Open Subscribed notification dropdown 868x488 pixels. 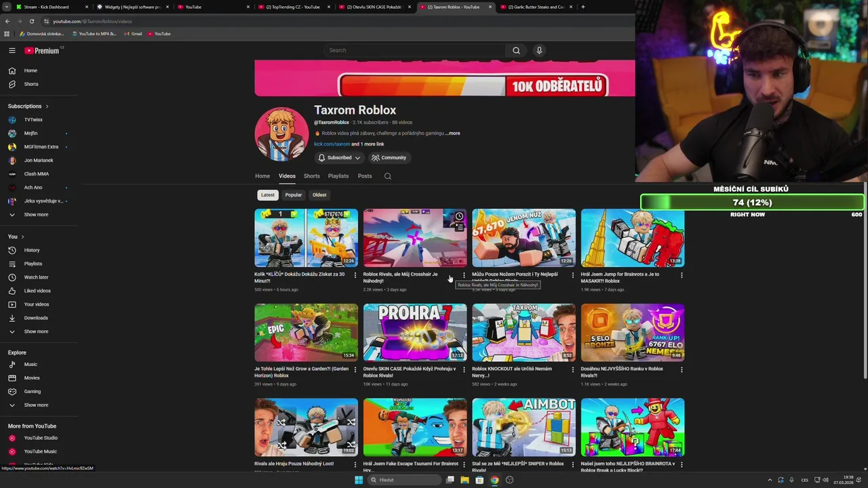[x=339, y=158]
